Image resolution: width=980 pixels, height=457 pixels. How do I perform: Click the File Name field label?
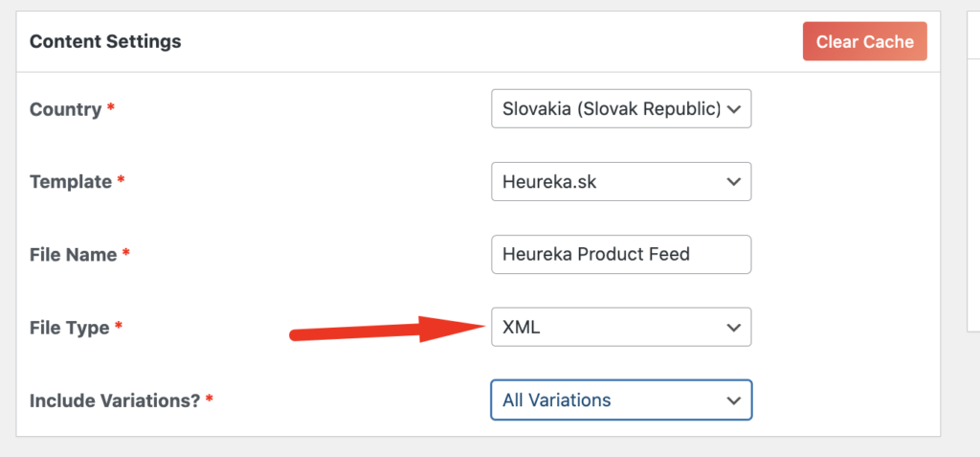(x=73, y=255)
